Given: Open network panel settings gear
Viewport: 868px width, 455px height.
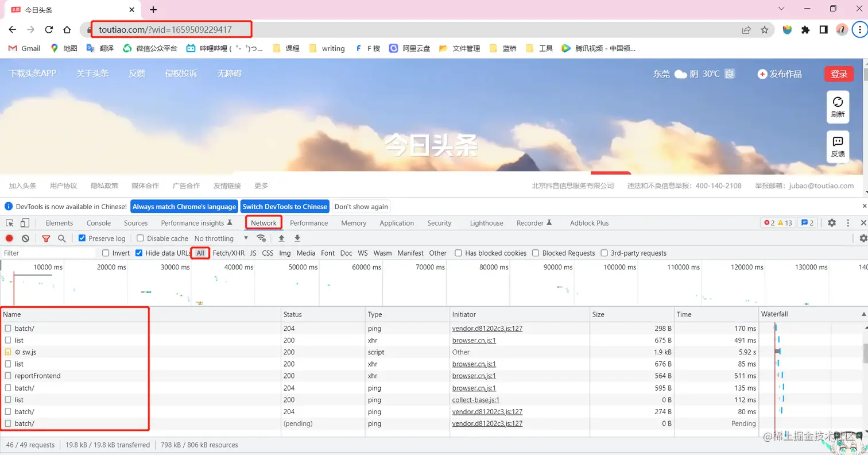Looking at the screenshot, I should coord(863,238).
